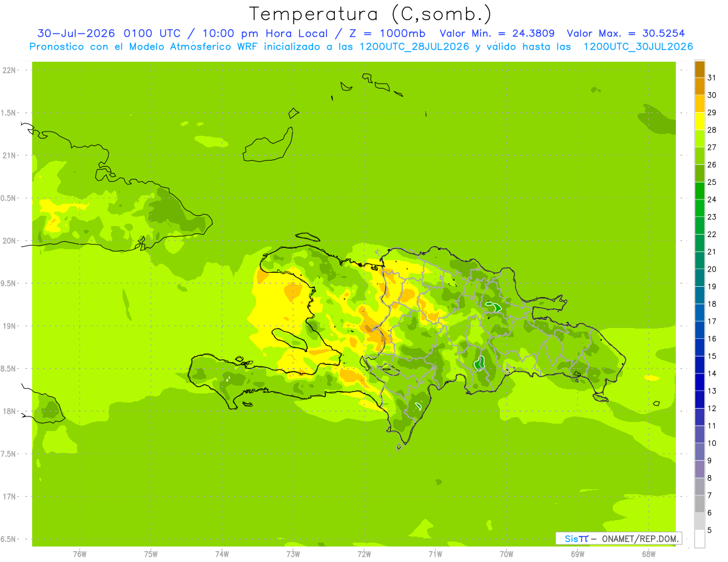
Task: Click the "Valor Max. = 30.5254" value
Action: tap(626, 33)
